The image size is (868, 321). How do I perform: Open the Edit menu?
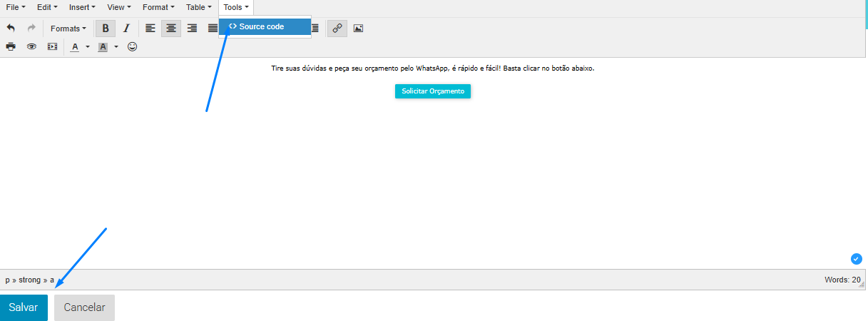click(x=47, y=7)
